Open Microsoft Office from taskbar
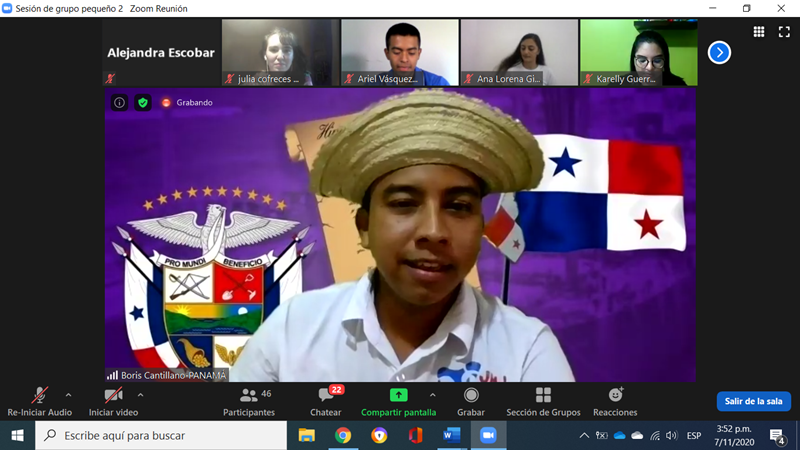 pos(415,435)
